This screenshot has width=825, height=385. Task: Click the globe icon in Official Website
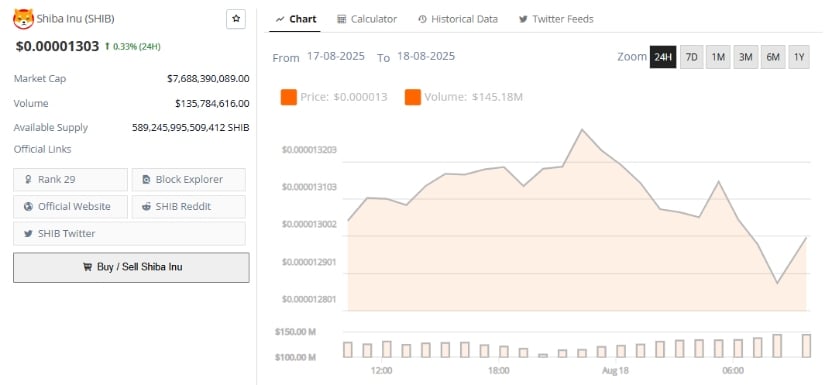point(28,207)
